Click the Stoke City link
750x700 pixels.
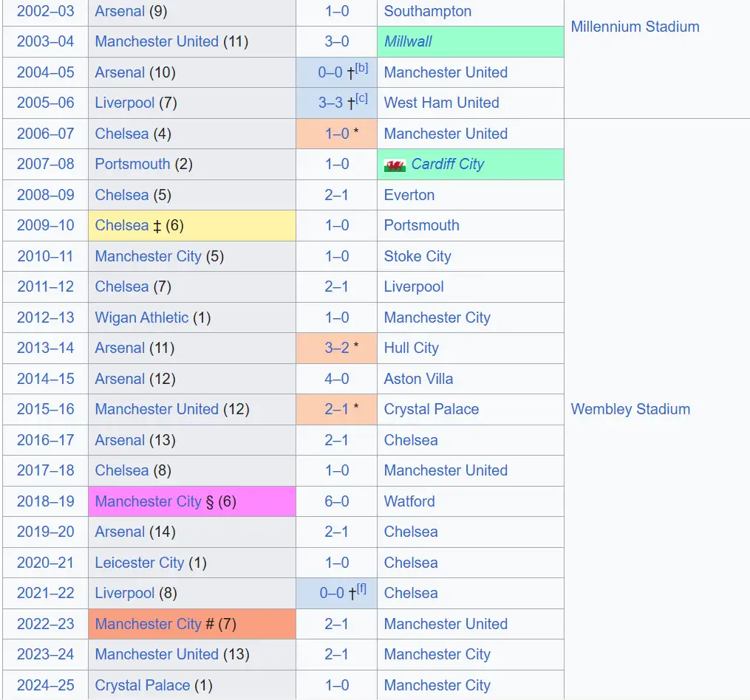pyautogui.click(x=417, y=255)
